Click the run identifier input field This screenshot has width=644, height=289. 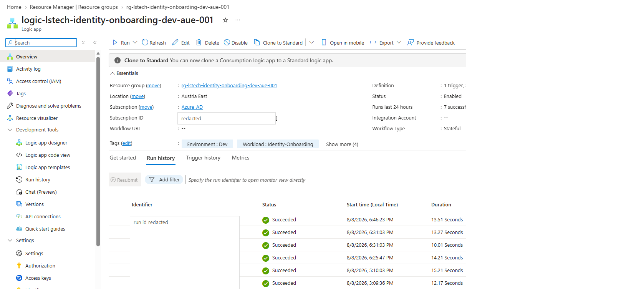pyautogui.click(x=326, y=180)
